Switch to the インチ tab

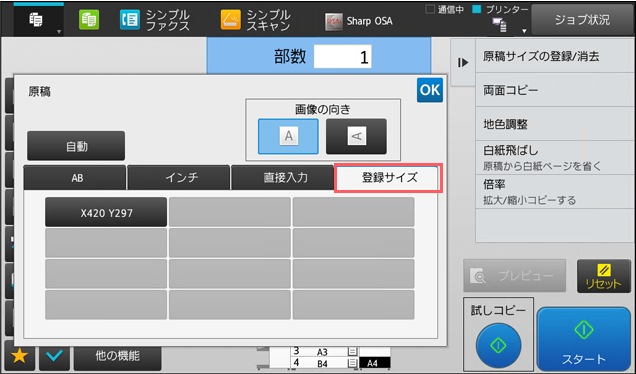coord(178,177)
